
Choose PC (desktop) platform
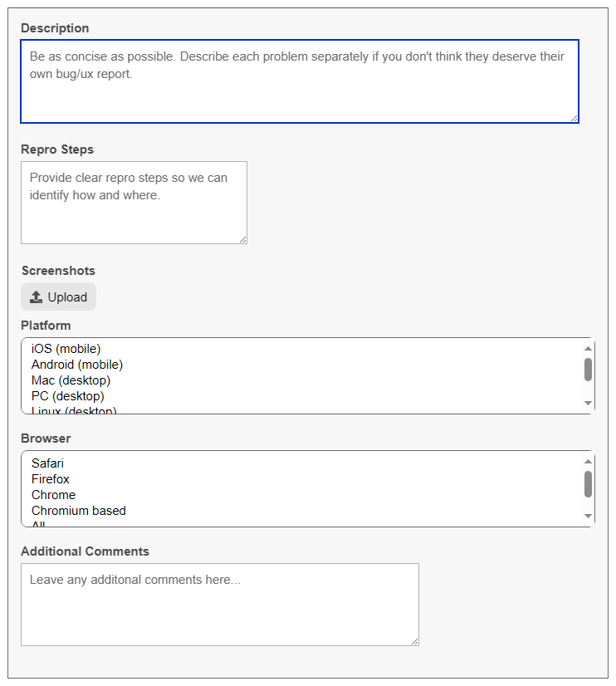(68, 396)
